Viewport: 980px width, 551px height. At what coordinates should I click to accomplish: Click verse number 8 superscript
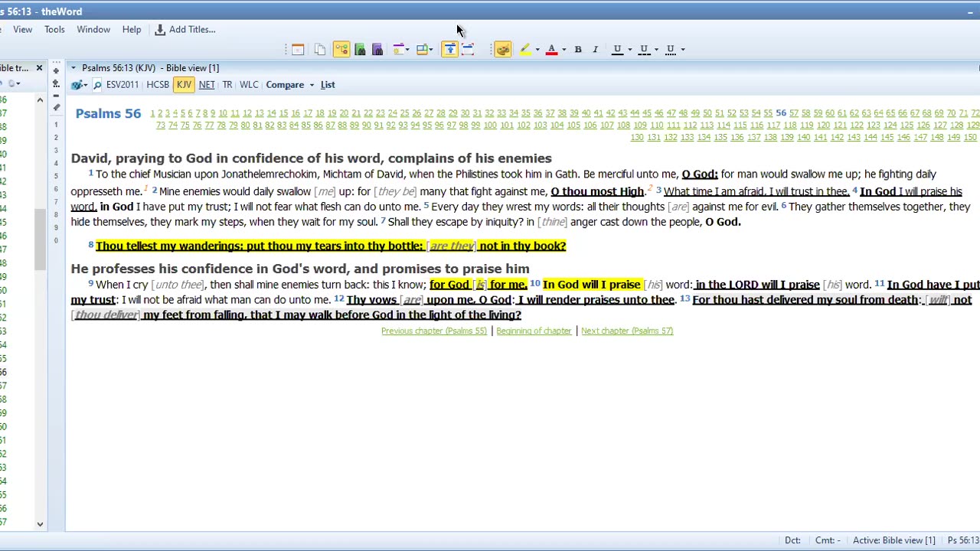[x=90, y=244]
